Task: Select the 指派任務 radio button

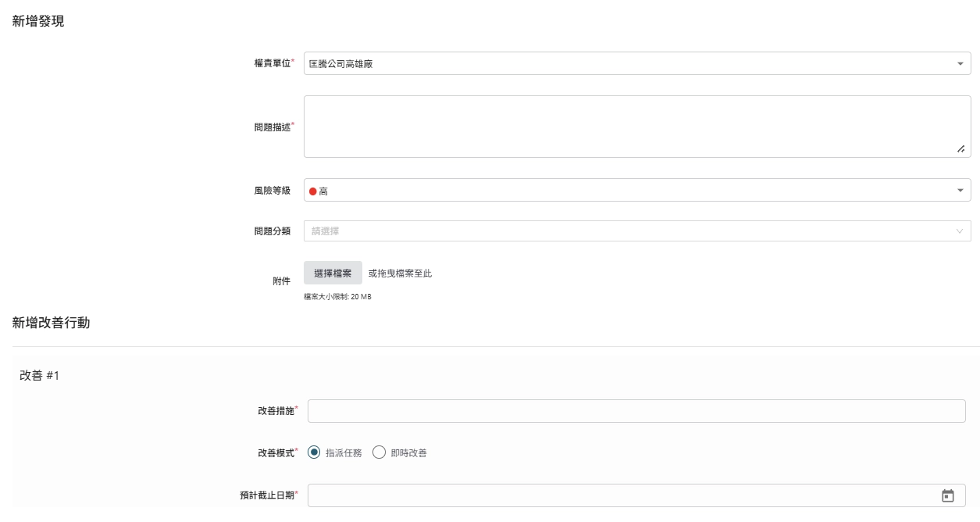Action: (x=315, y=452)
